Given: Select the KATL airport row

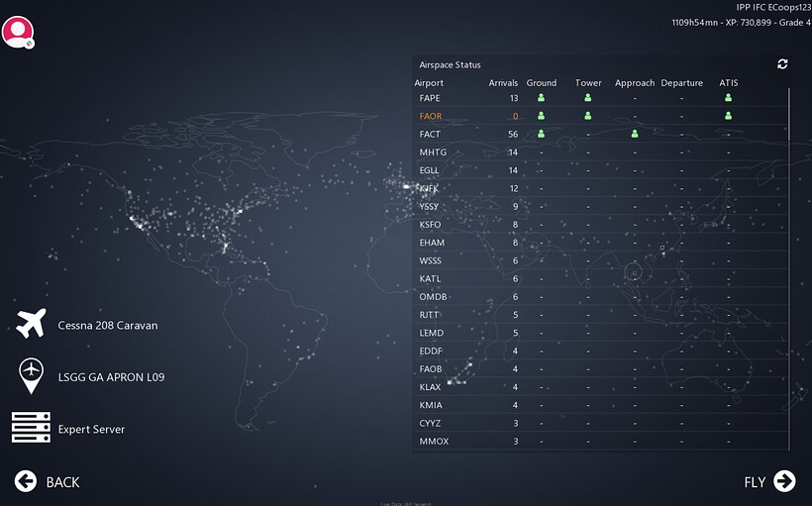Looking at the screenshot, I should pos(601,278).
